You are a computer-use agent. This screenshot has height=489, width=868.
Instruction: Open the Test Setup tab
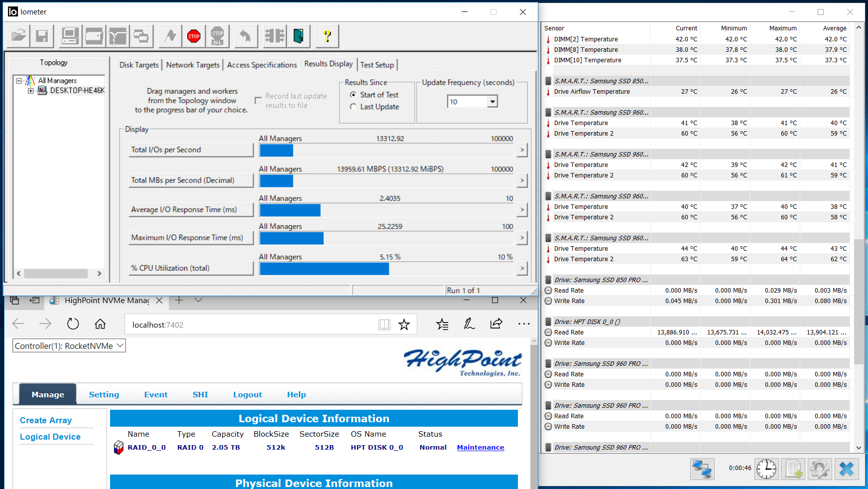[x=377, y=65]
